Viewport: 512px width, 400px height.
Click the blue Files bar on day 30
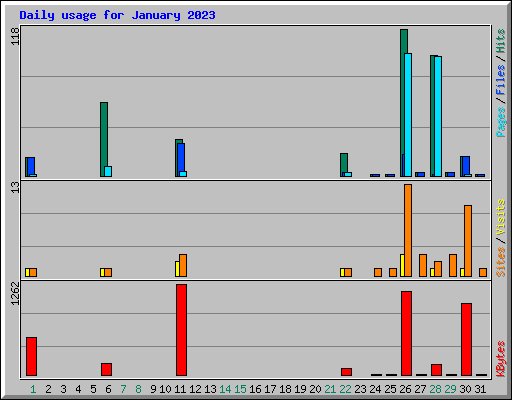(466, 165)
